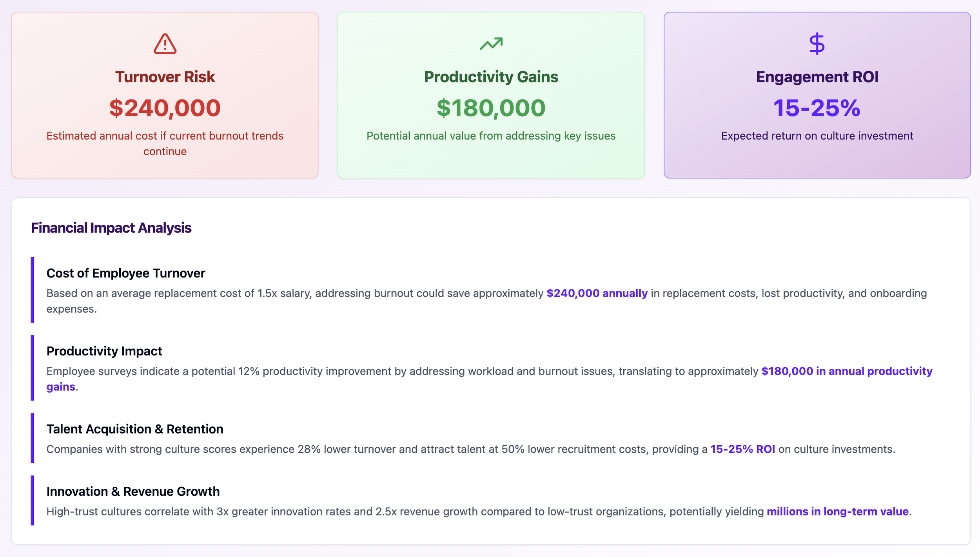980x557 pixels.
Task: Select the Productivity Gains card heading
Action: point(491,77)
